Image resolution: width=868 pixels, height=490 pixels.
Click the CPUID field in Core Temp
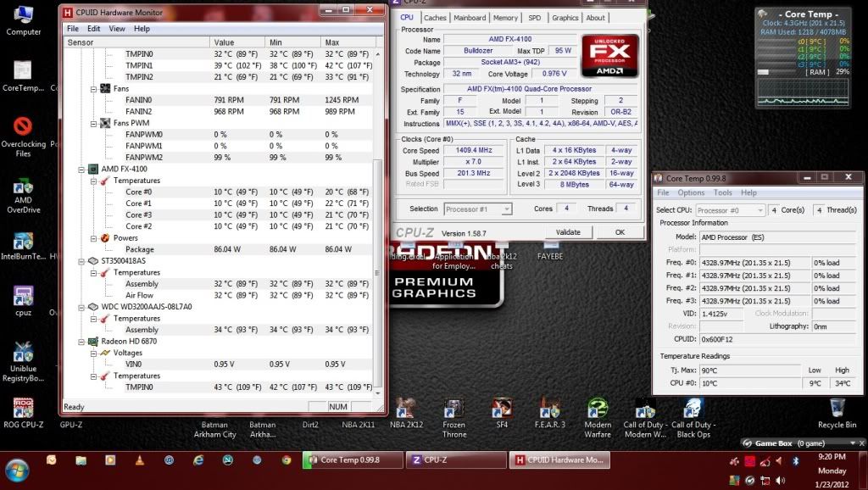point(778,339)
